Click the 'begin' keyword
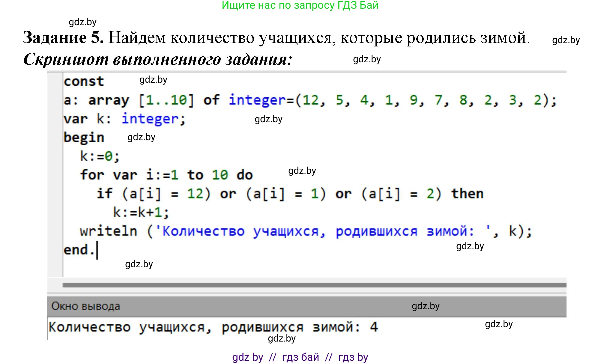The image size is (601, 364). pyautogui.click(x=84, y=138)
